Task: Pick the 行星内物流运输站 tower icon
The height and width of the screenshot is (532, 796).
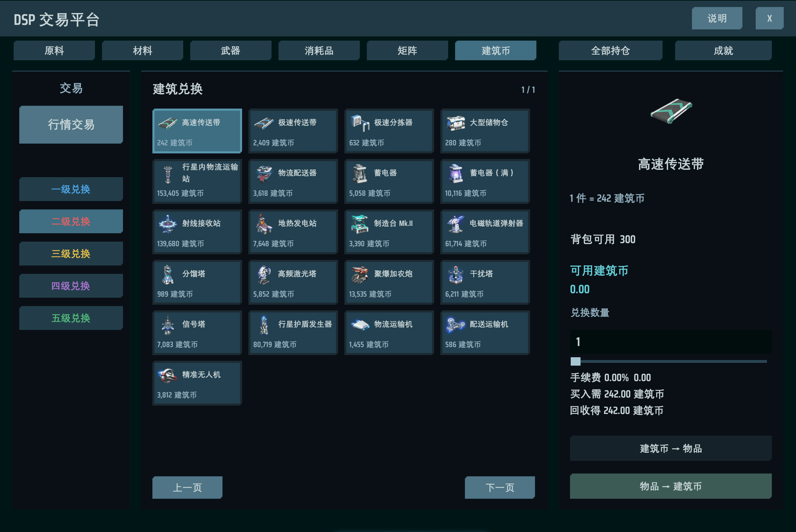Action: 168,174
